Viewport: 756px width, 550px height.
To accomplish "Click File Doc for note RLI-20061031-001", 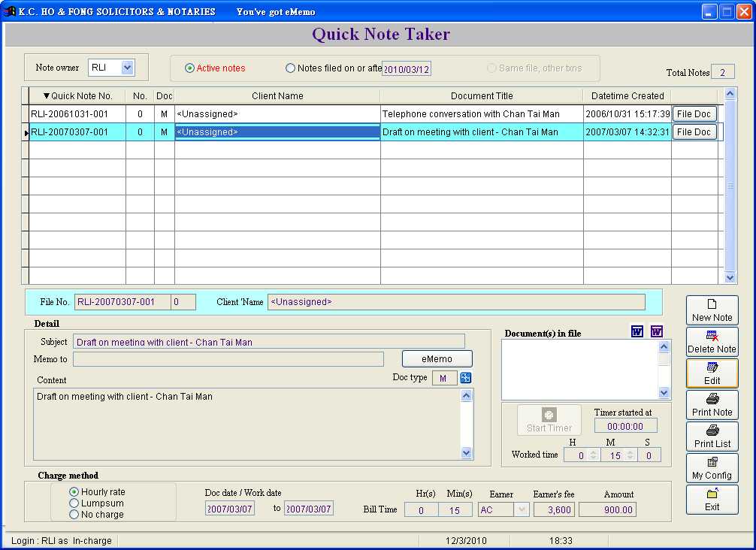I will (694, 114).
